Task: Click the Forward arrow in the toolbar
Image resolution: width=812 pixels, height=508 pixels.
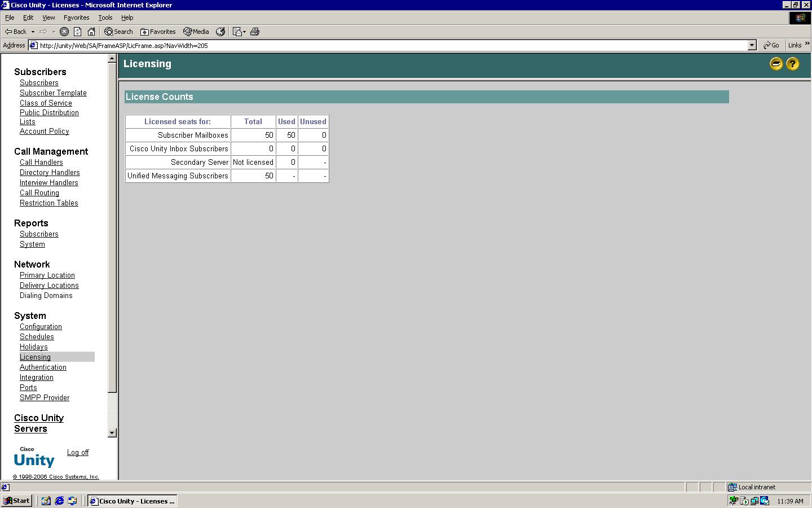Action: [43, 32]
